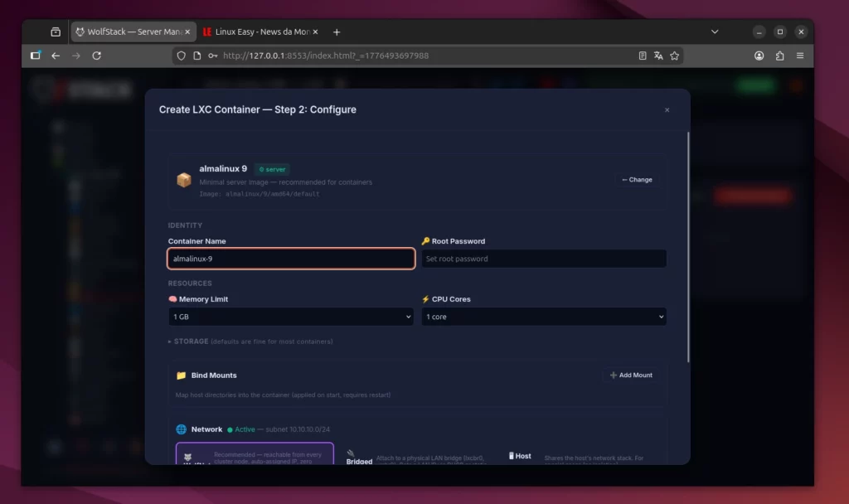849x504 pixels.
Task: Expand the Storage section
Action: point(187,341)
